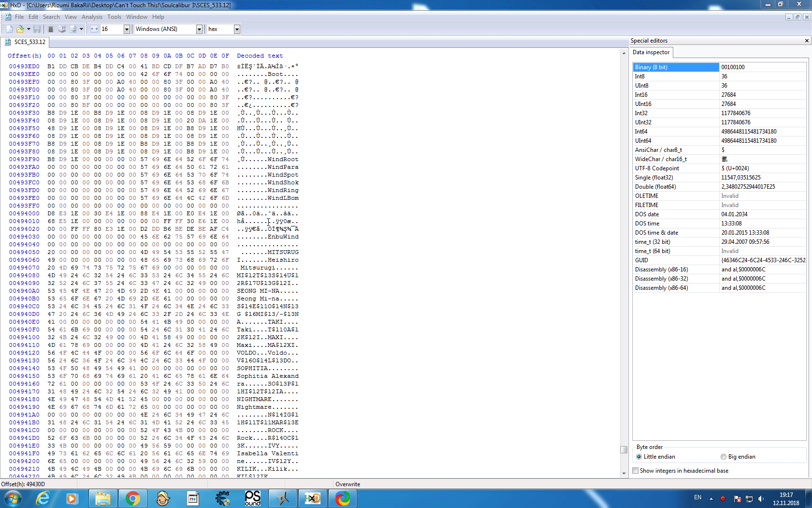Screen dimensions: 812x508
Task: Open the Window menu
Action: coord(137,17)
